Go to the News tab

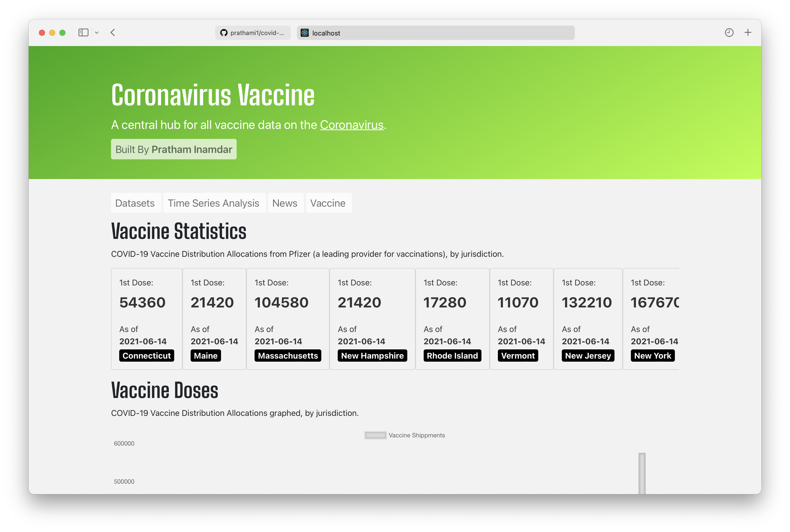[285, 203]
